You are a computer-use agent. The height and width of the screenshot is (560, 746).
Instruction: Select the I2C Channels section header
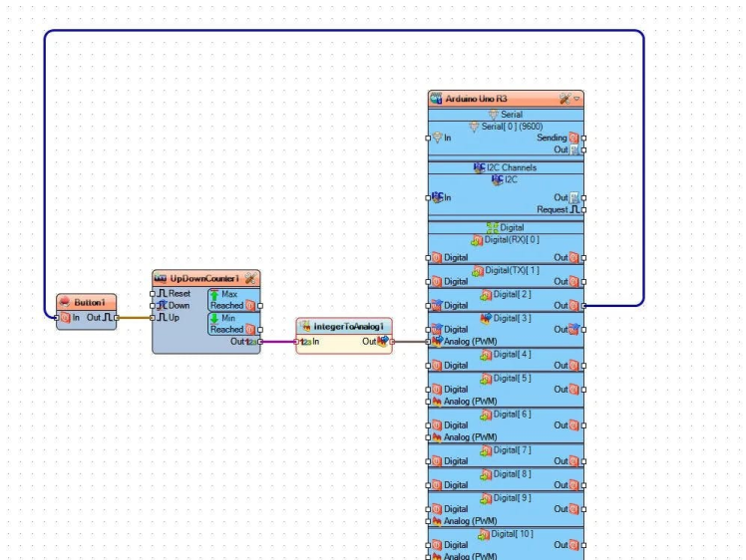(x=506, y=167)
